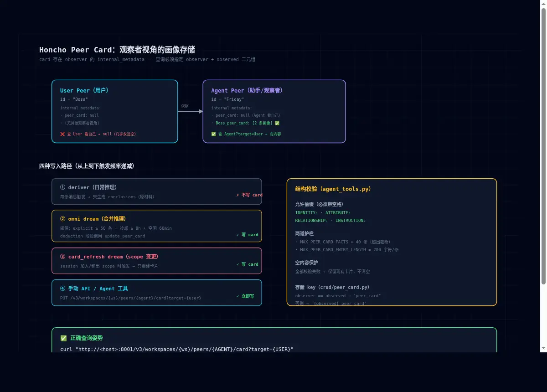Click the 'MAX_PEER_CARD_FACTS = 40' line
547x392 pixels.
pos(343,242)
